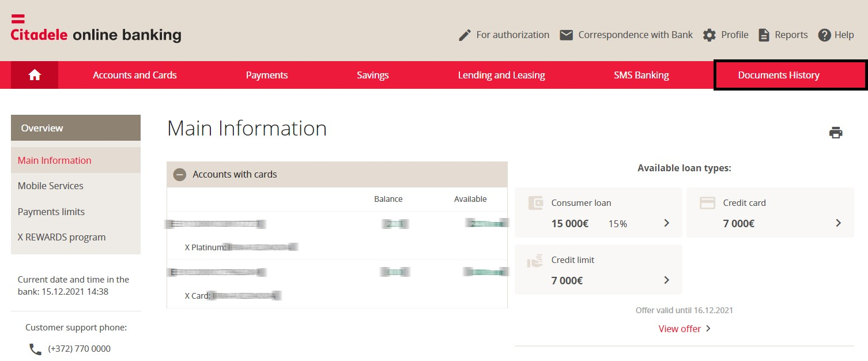Image resolution: width=868 pixels, height=361 pixels.
Task: Select Mobile Services in sidebar
Action: pos(76,186)
